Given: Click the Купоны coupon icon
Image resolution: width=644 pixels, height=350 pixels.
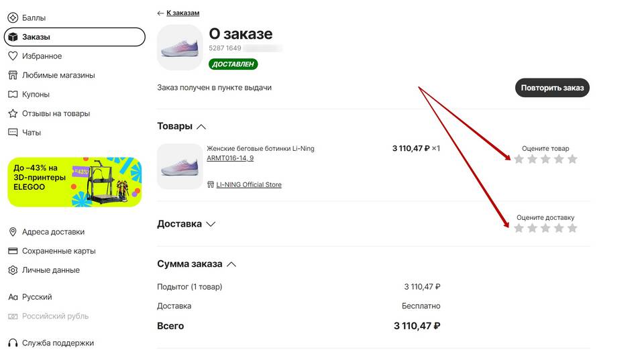Looking at the screenshot, I should pos(13,95).
